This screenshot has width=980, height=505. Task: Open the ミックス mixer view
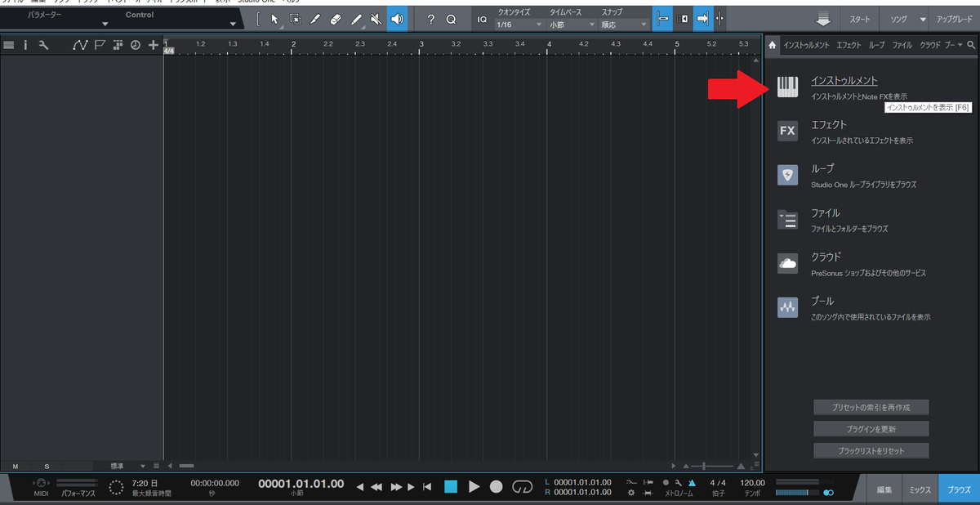coord(920,489)
